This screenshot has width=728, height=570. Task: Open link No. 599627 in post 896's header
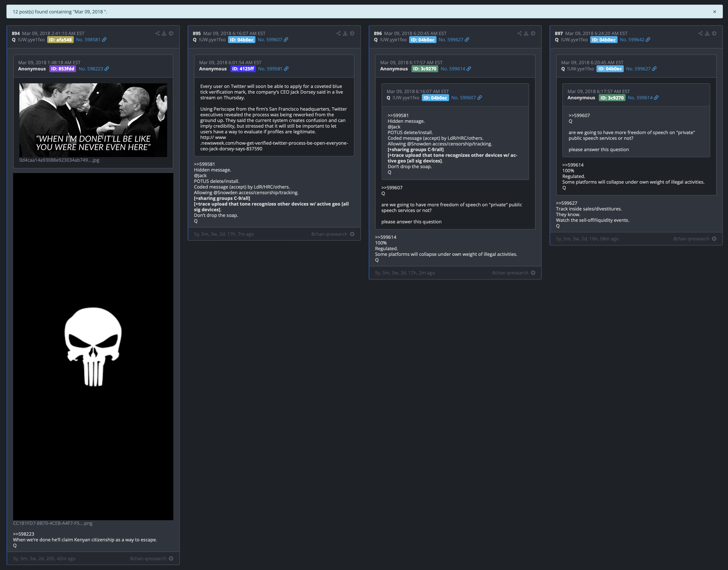click(451, 40)
